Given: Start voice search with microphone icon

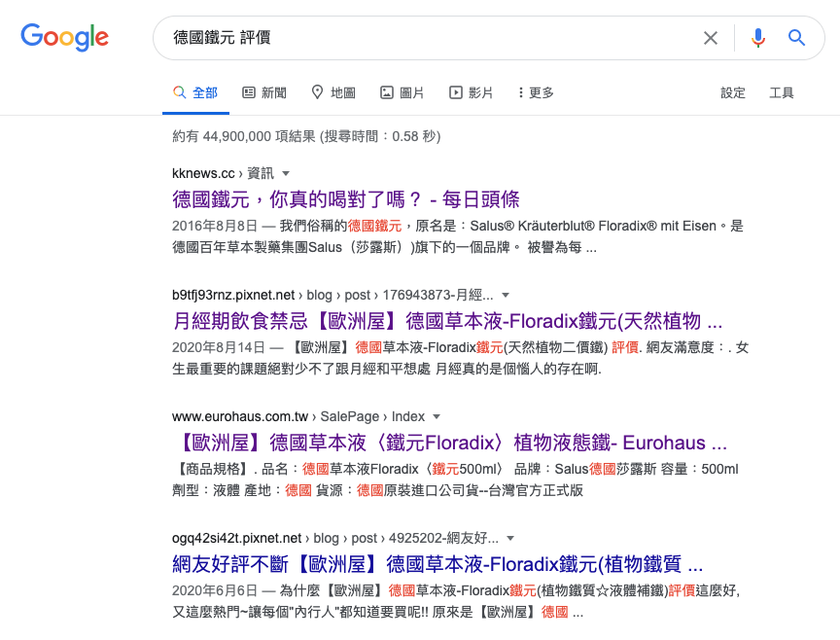Looking at the screenshot, I should click(x=758, y=38).
